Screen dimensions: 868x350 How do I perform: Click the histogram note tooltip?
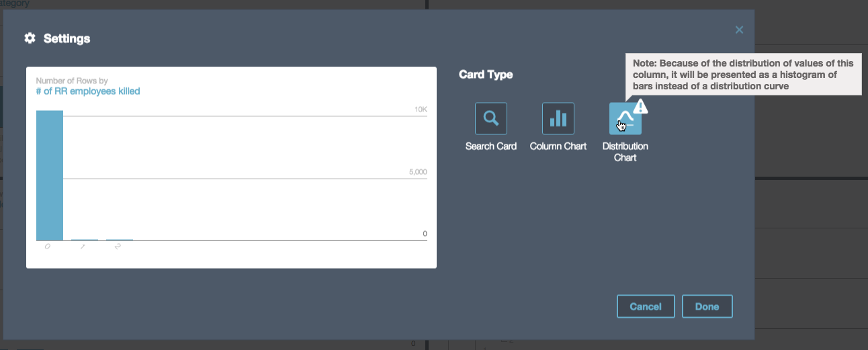point(743,75)
